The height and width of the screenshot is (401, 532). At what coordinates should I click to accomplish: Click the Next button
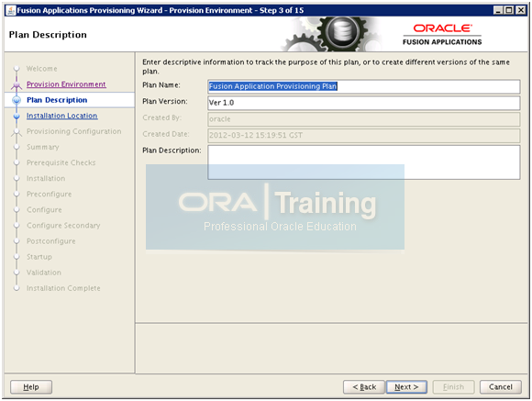(406, 387)
